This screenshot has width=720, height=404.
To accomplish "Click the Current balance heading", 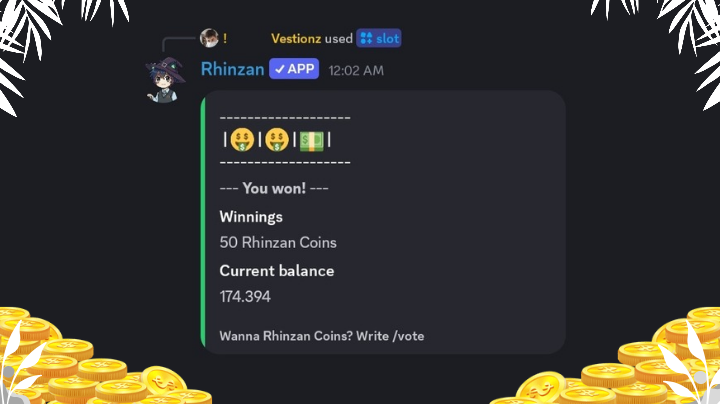I will coord(276,271).
